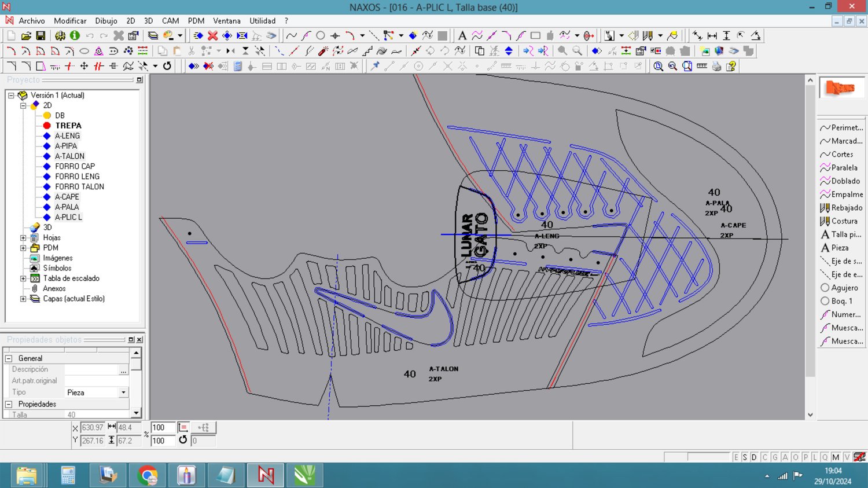Image resolution: width=868 pixels, height=488 pixels.
Task: Open the Utilidad menu
Action: click(263, 21)
